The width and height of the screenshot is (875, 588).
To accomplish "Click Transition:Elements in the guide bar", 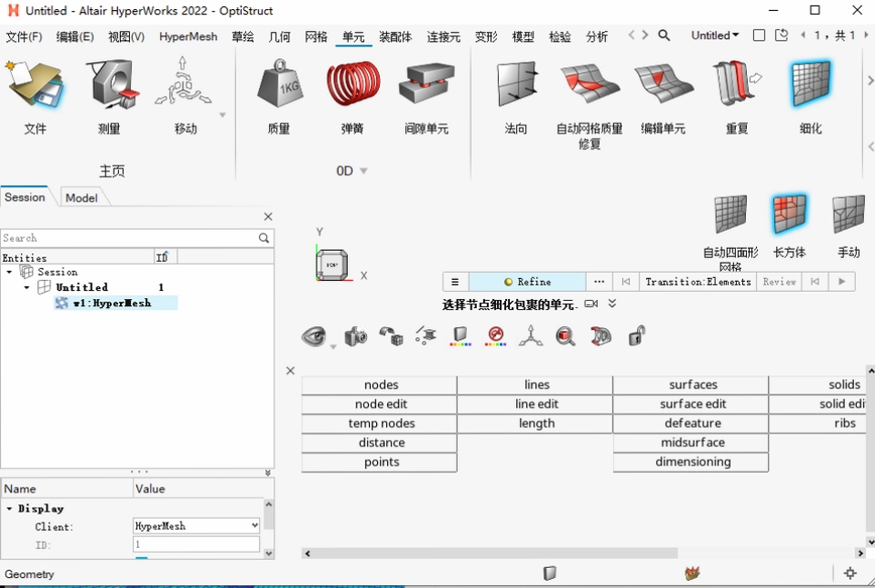I will [x=698, y=282].
